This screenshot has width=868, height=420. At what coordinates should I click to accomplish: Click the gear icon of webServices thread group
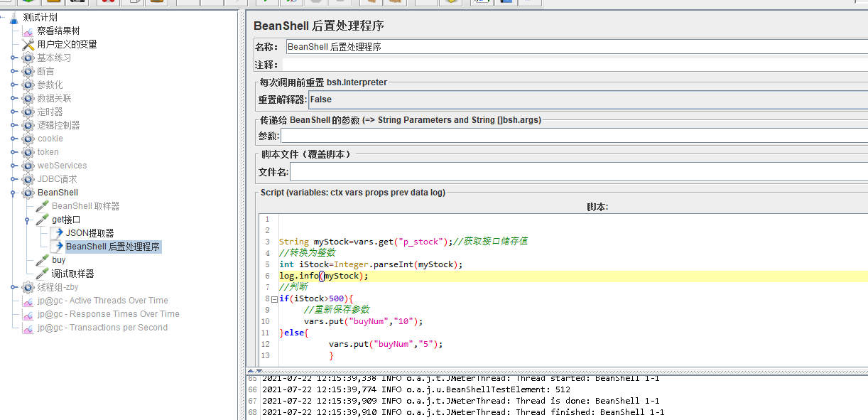click(x=28, y=166)
